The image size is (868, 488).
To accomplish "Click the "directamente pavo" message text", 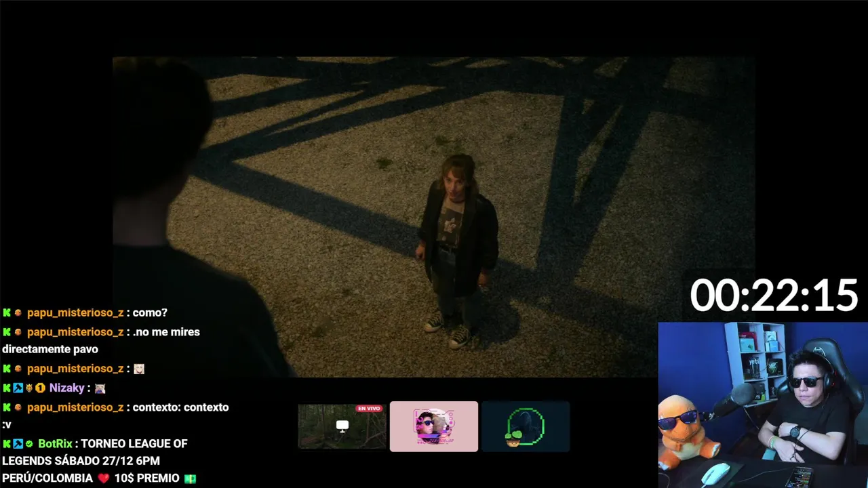I will (x=50, y=350).
